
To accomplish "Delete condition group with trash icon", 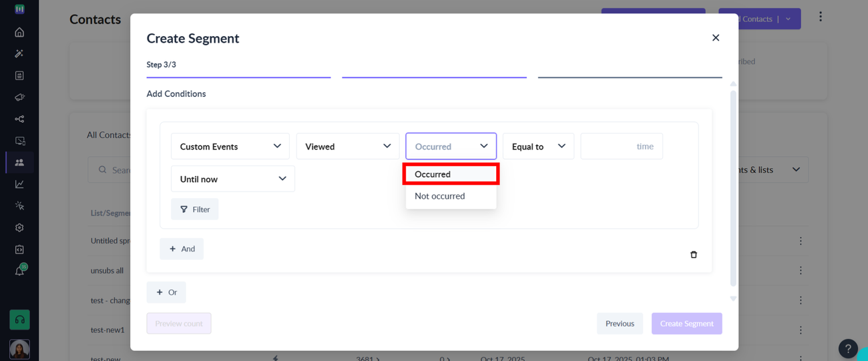I will click(694, 254).
